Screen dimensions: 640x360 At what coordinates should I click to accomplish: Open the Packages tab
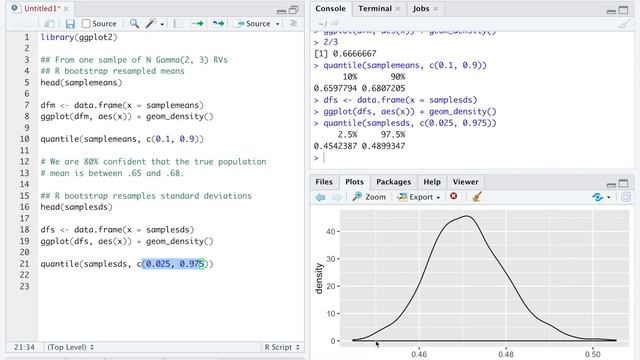pos(393,182)
